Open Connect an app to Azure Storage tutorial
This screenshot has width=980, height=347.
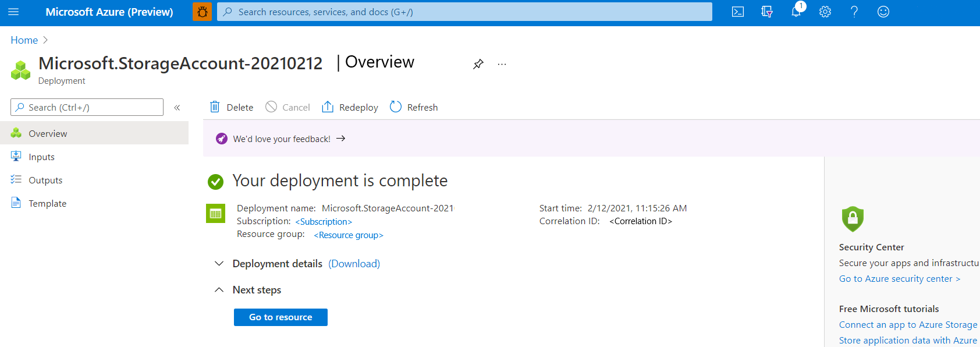point(908,325)
